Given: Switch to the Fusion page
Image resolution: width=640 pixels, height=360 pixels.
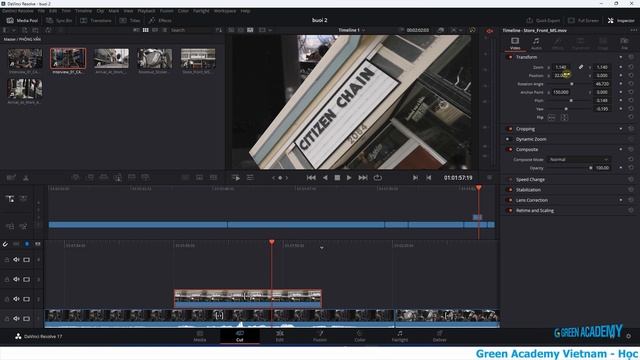Looking at the screenshot, I should [x=320, y=336].
